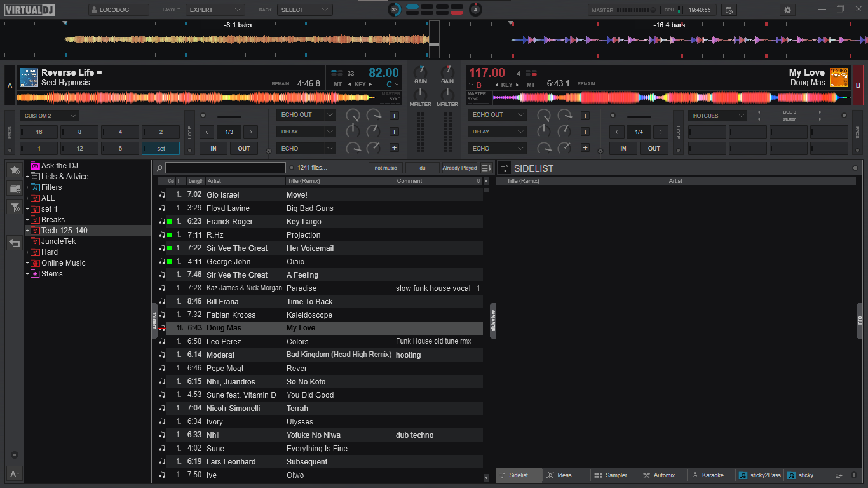This screenshot has height=488, width=868.
Task: Click the Online Music folder icon
Action: coord(35,263)
